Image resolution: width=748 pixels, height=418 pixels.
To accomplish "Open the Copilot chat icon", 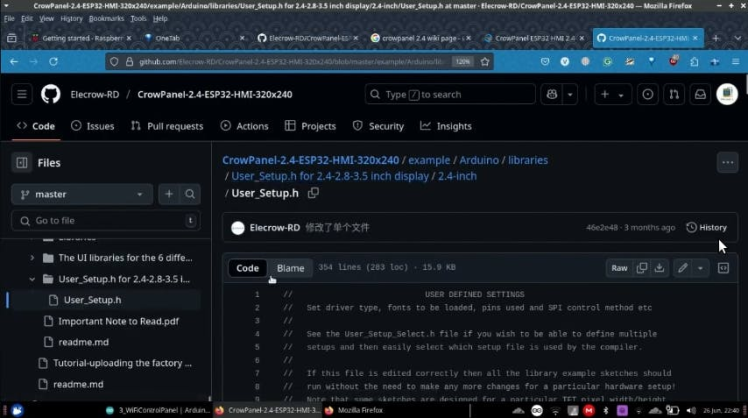I will pyautogui.click(x=552, y=94).
